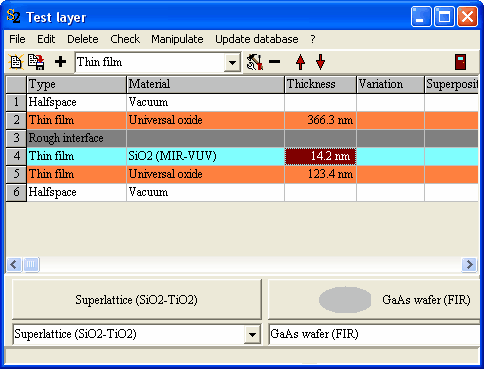Click Thin film type in row 5
Viewport: 484px width, 369px height.
coord(77,174)
